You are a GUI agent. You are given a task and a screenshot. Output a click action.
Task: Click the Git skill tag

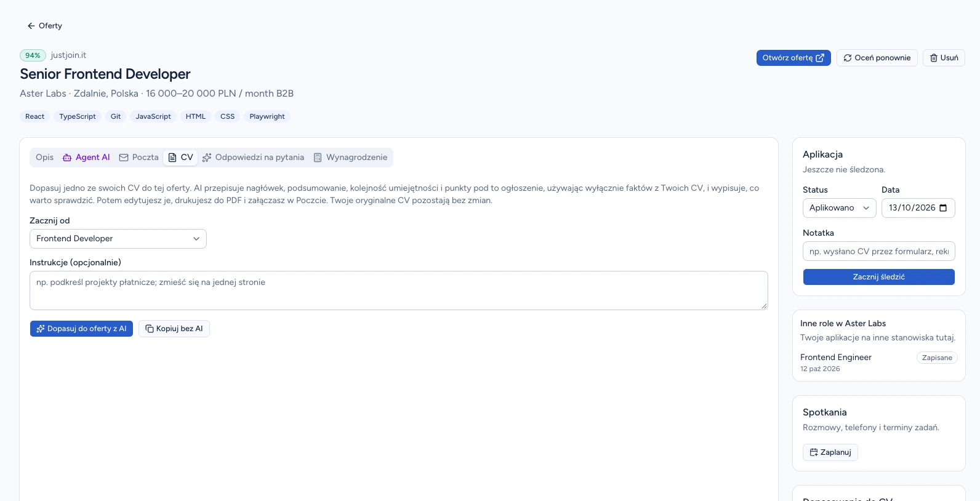point(116,116)
